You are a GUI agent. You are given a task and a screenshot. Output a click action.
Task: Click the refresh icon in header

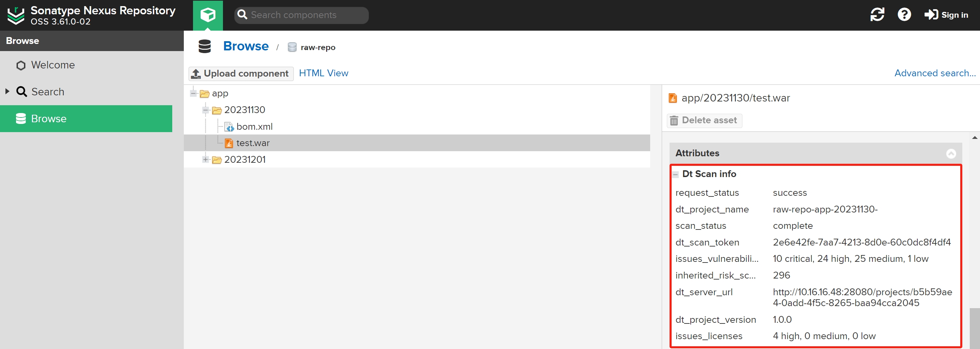click(877, 15)
